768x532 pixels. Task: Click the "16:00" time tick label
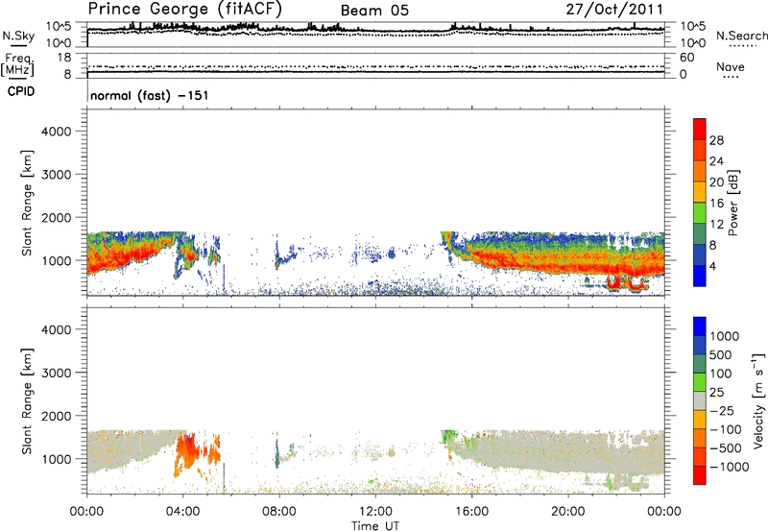(471, 512)
